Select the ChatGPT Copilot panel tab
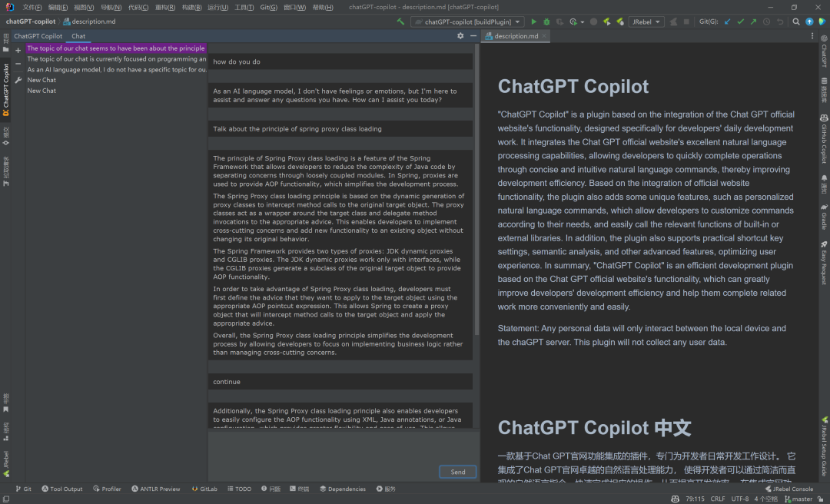Image resolution: width=830 pixels, height=504 pixels. point(38,36)
